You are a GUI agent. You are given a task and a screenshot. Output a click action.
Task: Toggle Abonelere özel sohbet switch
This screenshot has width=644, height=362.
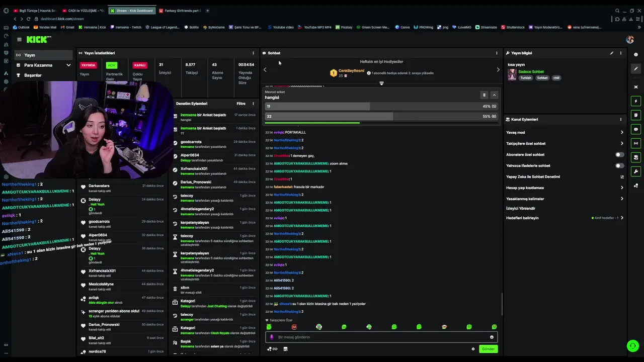point(620,155)
